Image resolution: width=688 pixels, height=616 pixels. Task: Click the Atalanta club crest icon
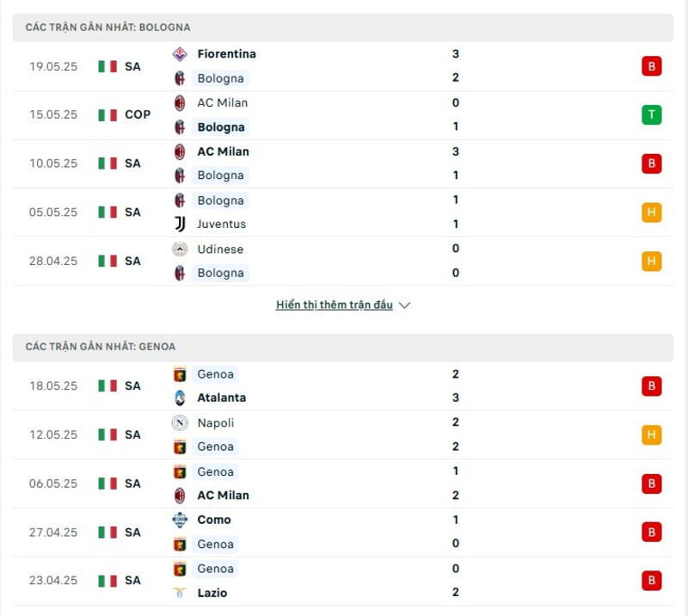[x=180, y=397]
